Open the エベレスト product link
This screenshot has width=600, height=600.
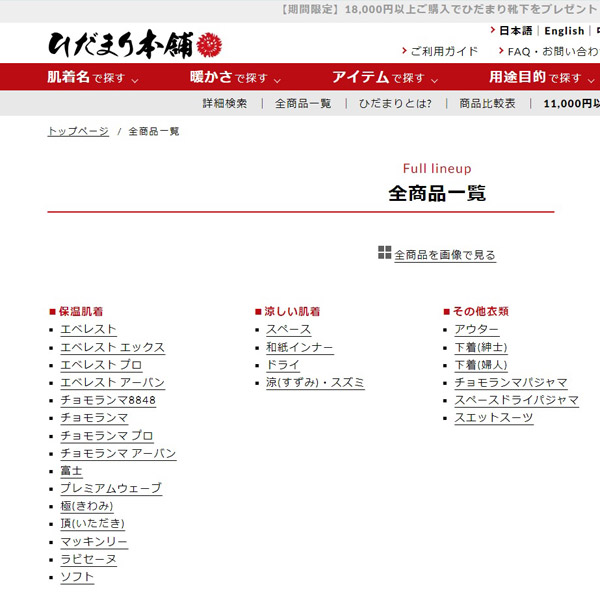coord(88,329)
